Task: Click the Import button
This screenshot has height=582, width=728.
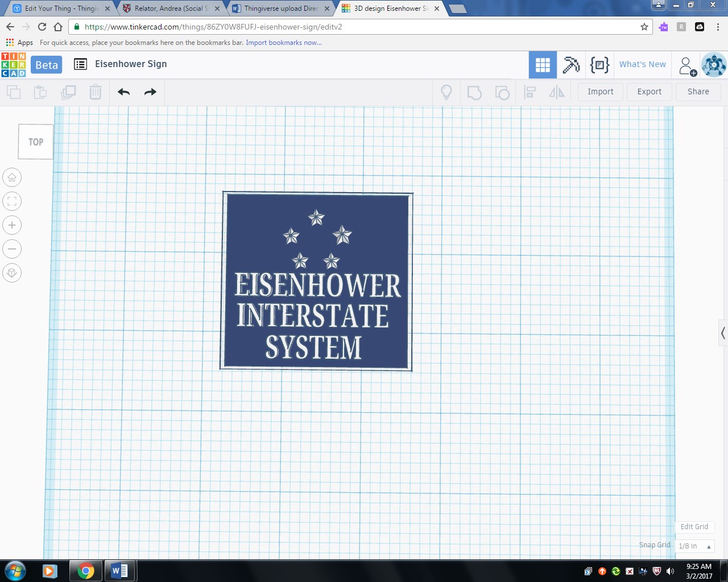Action: [601, 92]
